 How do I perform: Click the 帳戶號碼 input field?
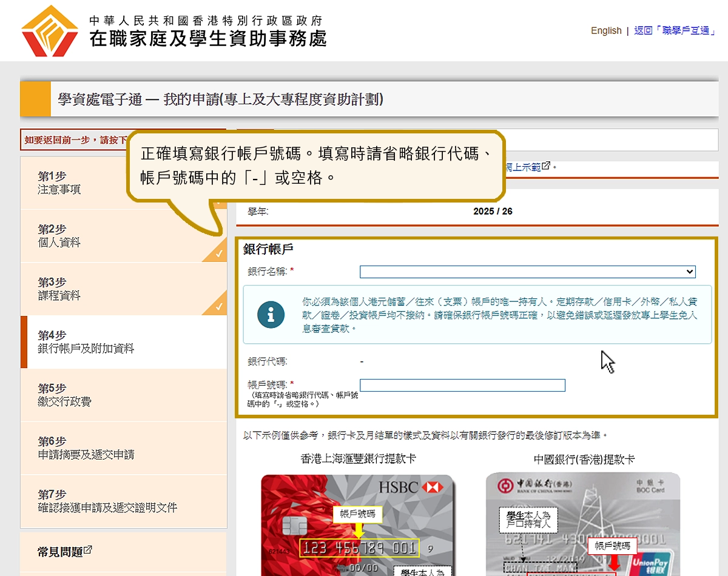point(462,386)
